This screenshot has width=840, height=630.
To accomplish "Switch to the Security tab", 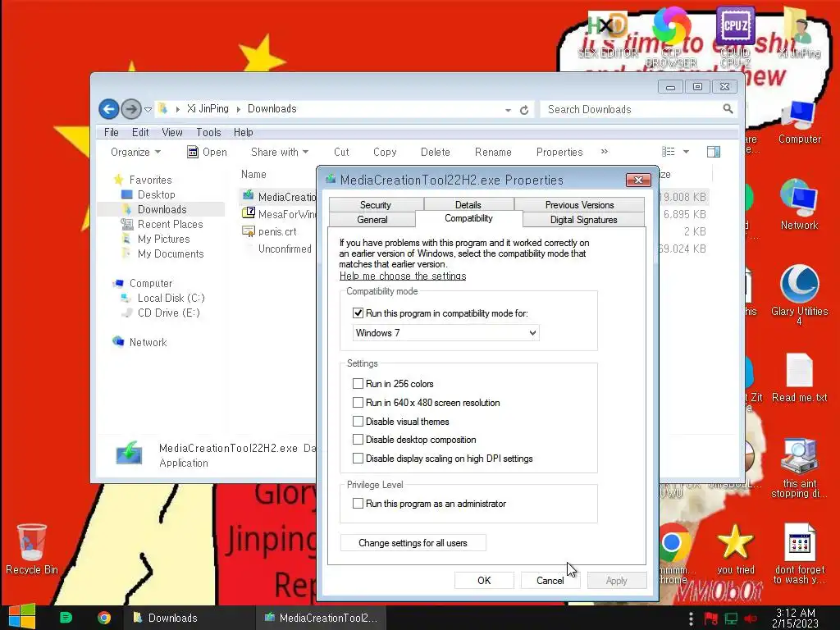I will pos(376,204).
